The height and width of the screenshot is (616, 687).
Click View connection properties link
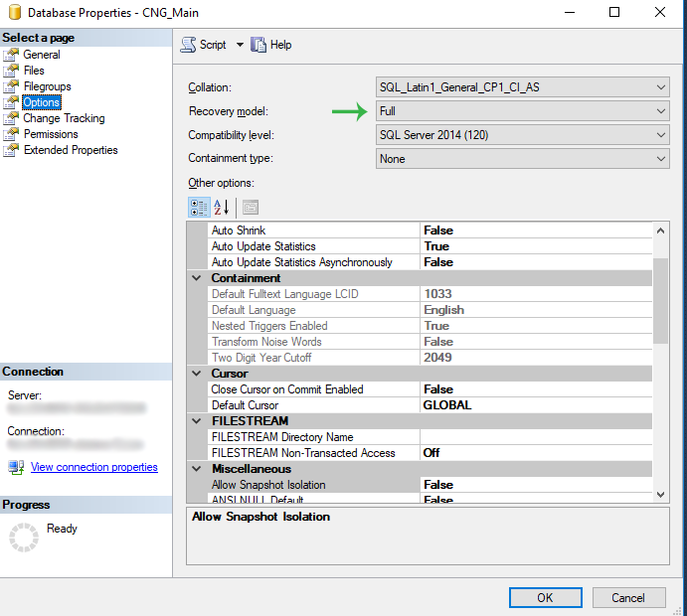click(93, 467)
